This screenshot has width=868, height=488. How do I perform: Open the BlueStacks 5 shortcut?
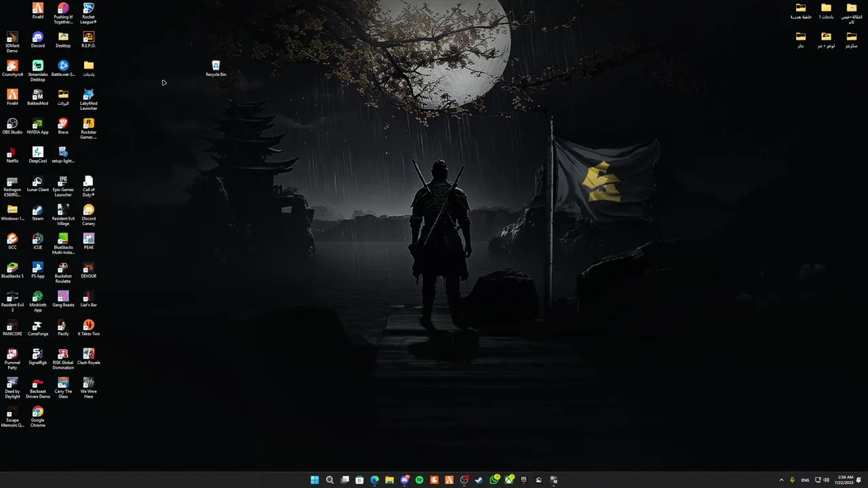pyautogui.click(x=12, y=270)
